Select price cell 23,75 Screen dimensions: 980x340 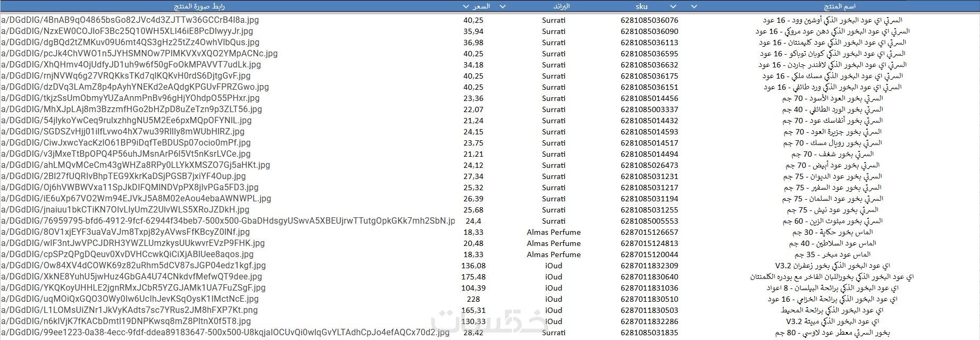[x=473, y=143]
